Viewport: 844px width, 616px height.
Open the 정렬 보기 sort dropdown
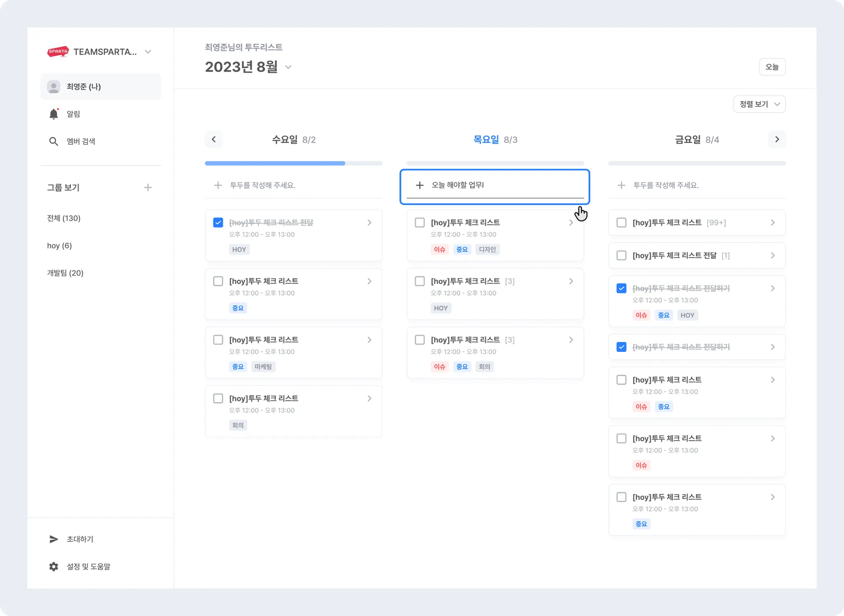(x=759, y=104)
